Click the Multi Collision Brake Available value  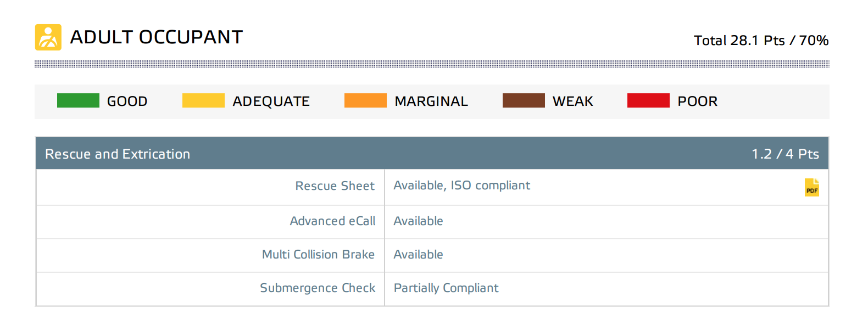tap(418, 255)
